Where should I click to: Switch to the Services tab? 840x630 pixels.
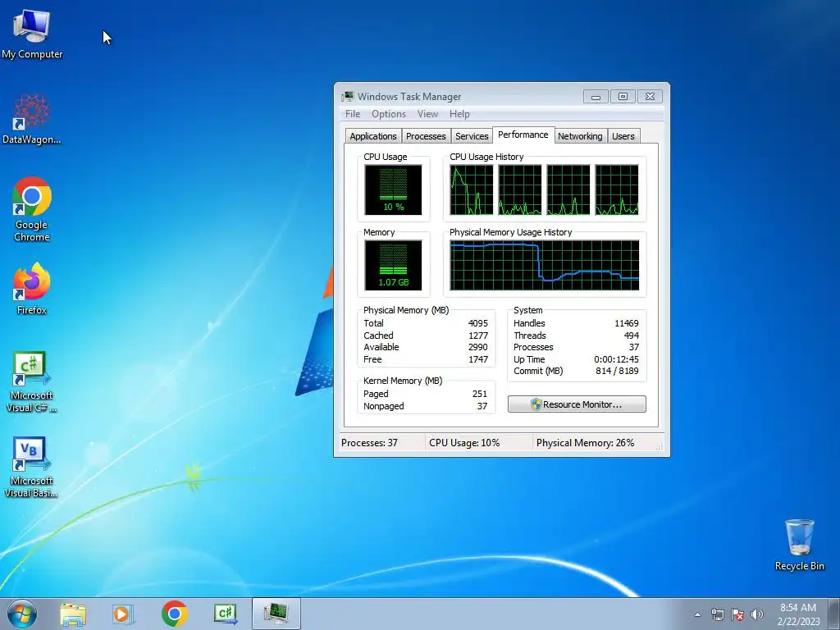point(472,136)
